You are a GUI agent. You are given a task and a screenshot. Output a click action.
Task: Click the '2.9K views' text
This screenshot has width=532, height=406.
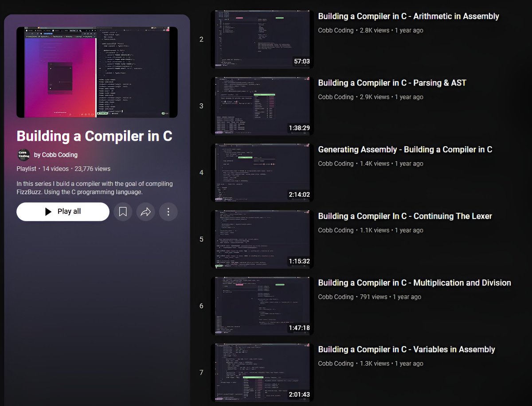(x=375, y=97)
